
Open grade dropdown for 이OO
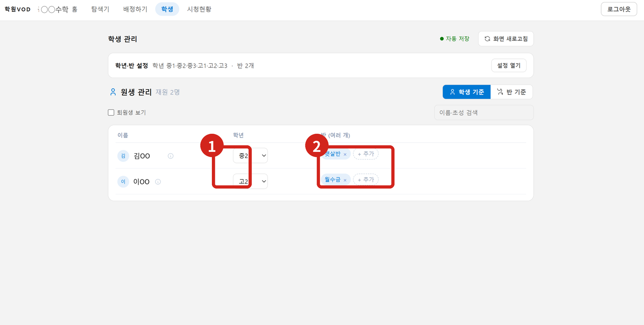[x=250, y=182]
